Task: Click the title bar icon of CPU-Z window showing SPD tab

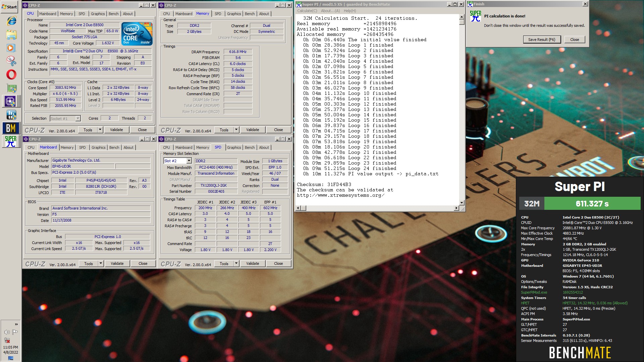Action: [x=161, y=139]
